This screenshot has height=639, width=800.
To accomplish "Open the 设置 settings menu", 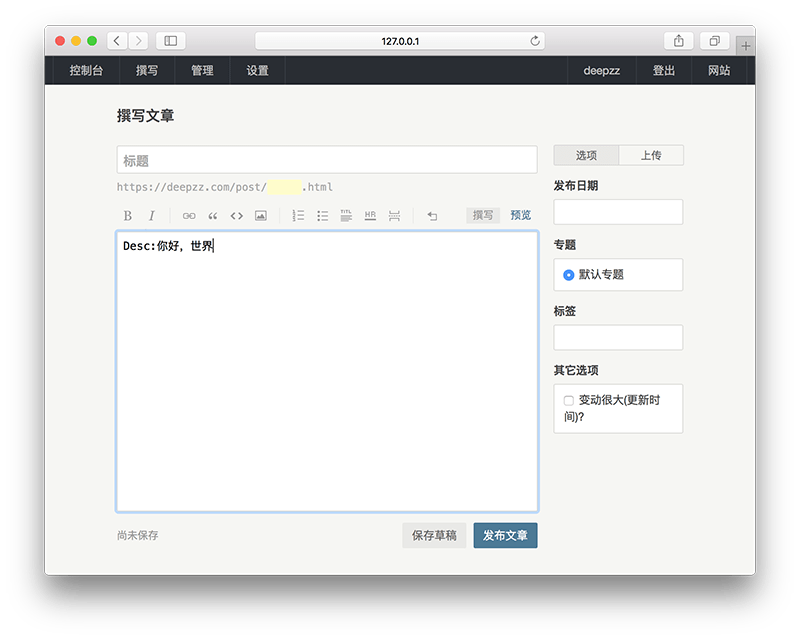I will tap(257, 71).
